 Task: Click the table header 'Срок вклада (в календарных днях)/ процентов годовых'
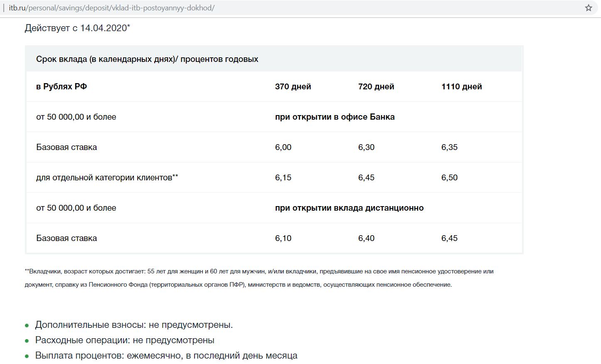(x=147, y=59)
